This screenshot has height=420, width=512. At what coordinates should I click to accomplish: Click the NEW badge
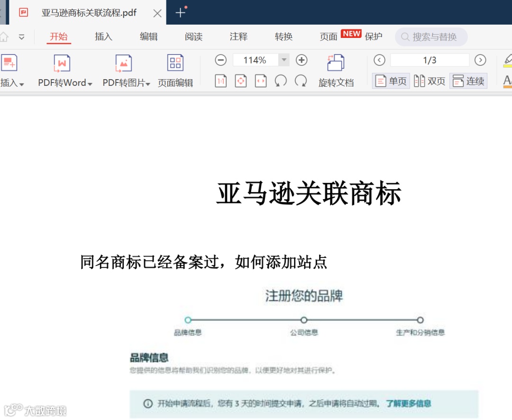point(351,34)
